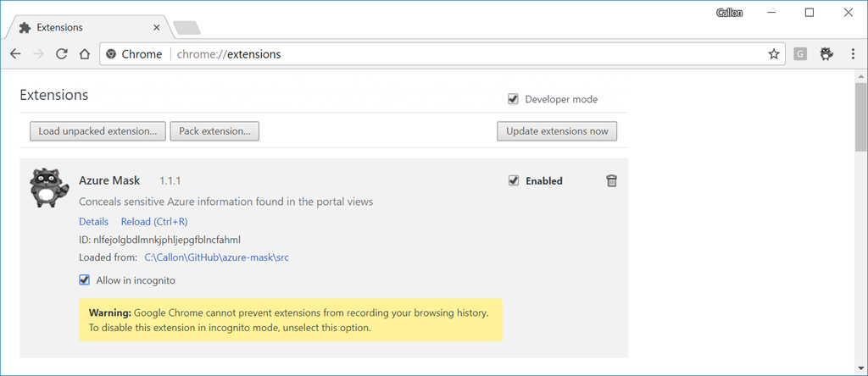Uncheck the Enabled checkbox for Azure Mask

coord(513,180)
